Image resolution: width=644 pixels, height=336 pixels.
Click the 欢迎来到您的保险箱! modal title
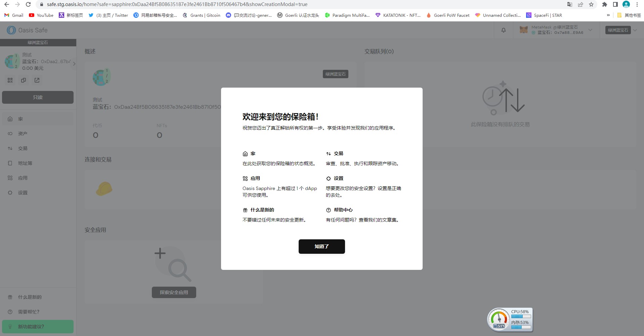pyautogui.click(x=281, y=117)
